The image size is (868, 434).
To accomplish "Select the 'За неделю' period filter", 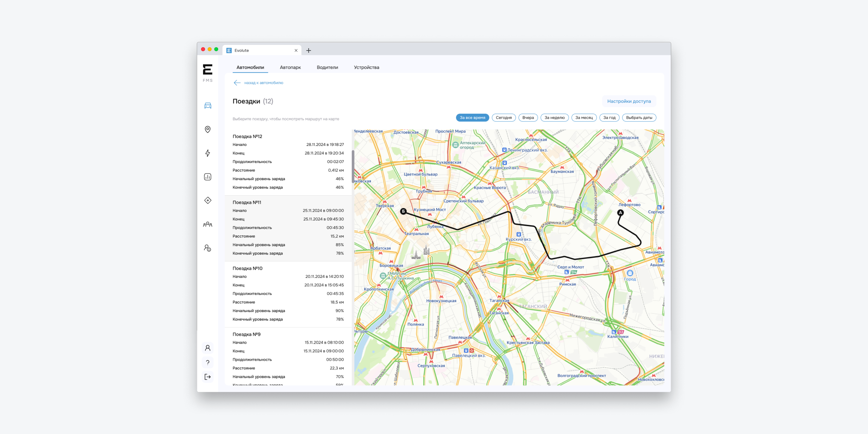I will (x=555, y=118).
